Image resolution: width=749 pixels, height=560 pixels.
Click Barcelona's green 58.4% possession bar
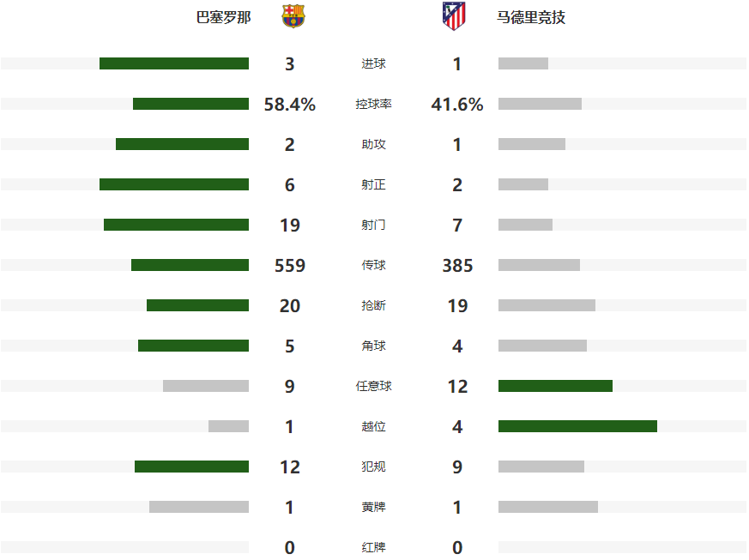190,104
